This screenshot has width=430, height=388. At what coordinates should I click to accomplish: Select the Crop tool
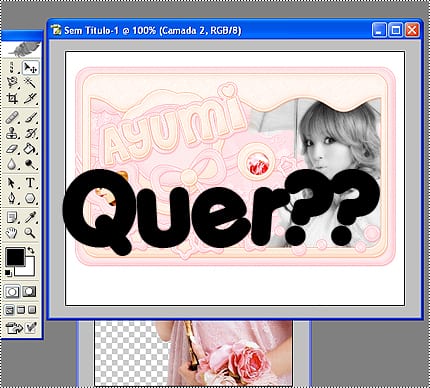13,98
